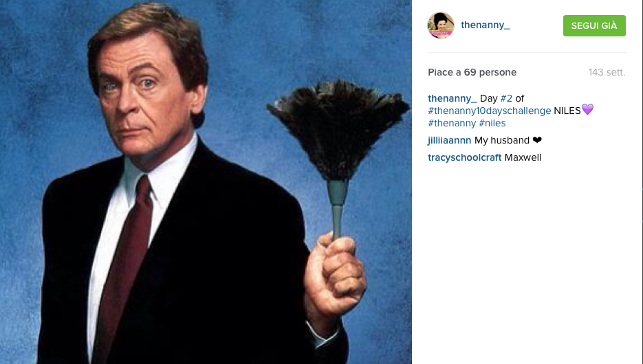Click the purple heart emoji after NILES
The height and width of the screenshot is (364, 643).
tap(587, 109)
